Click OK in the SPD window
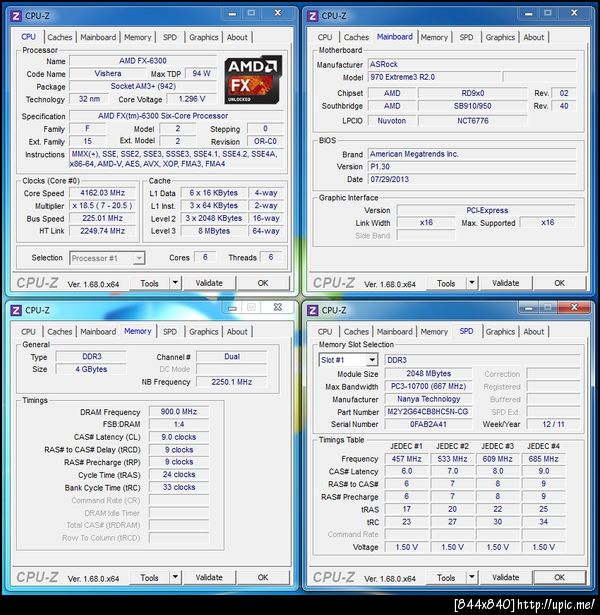 [x=560, y=578]
